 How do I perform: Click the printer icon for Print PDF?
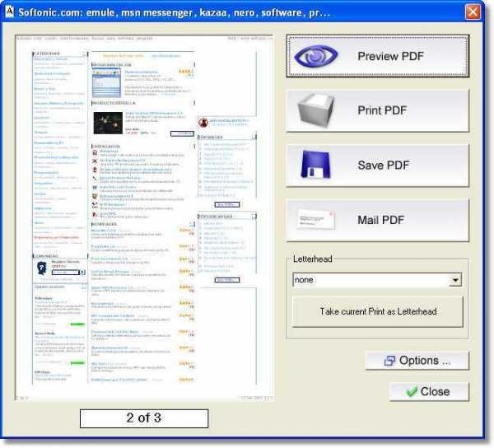pos(315,110)
